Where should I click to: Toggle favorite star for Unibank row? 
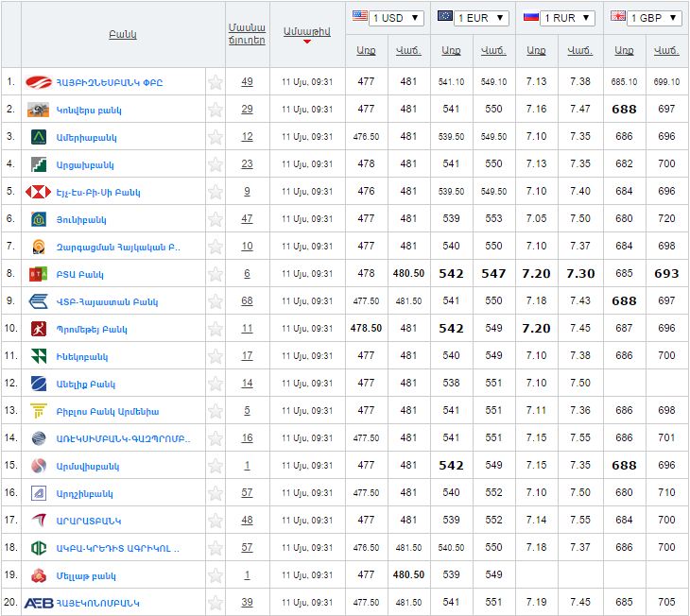click(x=216, y=219)
